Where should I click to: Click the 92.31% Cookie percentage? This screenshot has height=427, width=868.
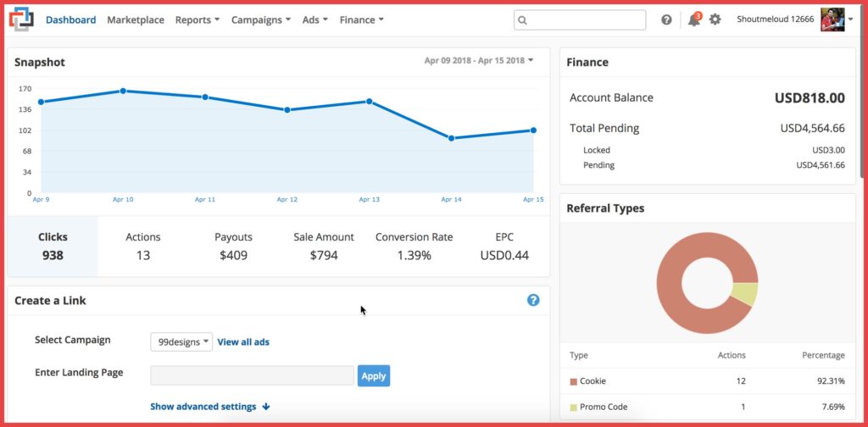(x=830, y=381)
